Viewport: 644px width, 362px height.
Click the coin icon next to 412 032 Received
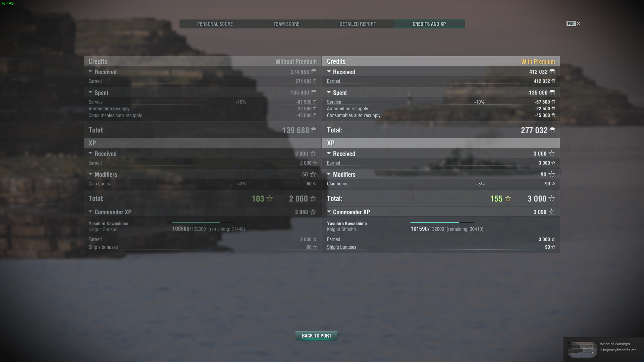click(x=552, y=72)
